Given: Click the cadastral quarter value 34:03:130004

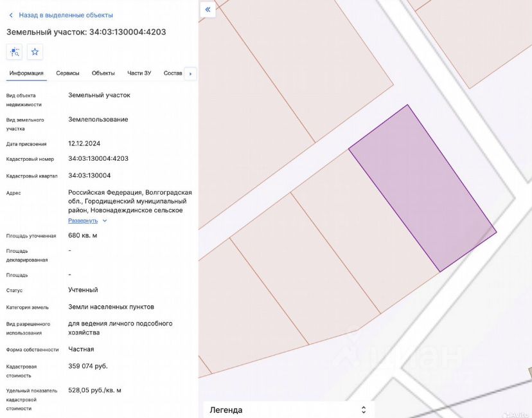Looking at the screenshot, I should point(89,176).
